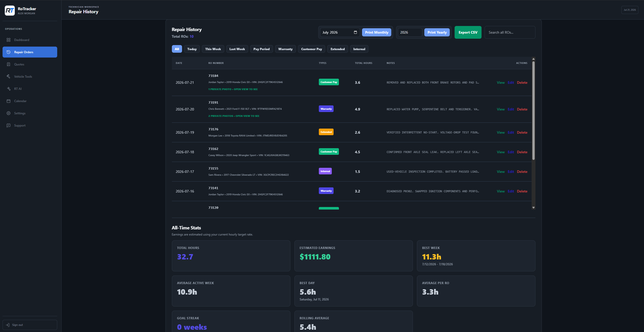Click the Warranty badge on RO 73141
Image resolution: width=644 pixels, height=332 pixels.
pyautogui.click(x=326, y=191)
